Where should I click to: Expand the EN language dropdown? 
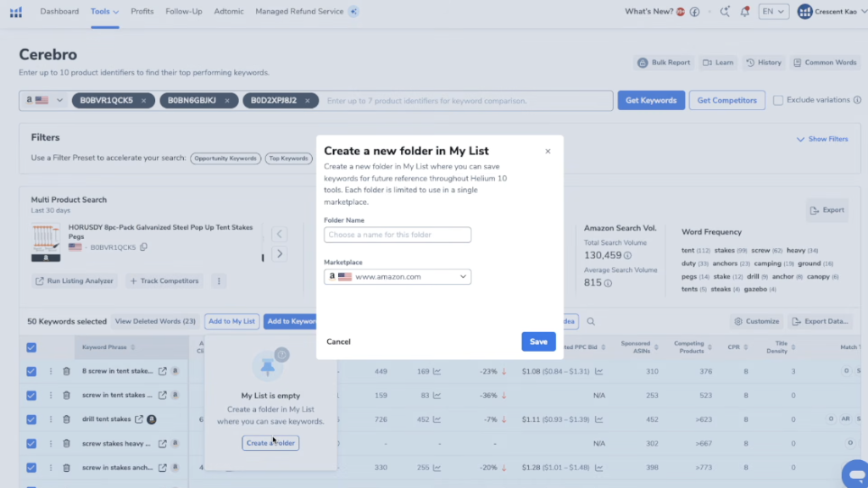pyautogui.click(x=773, y=12)
